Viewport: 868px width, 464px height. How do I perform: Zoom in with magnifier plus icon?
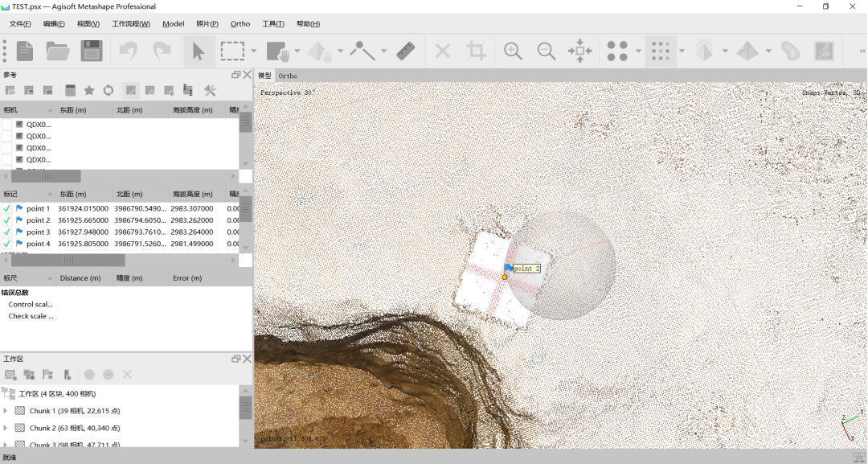[513, 51]
